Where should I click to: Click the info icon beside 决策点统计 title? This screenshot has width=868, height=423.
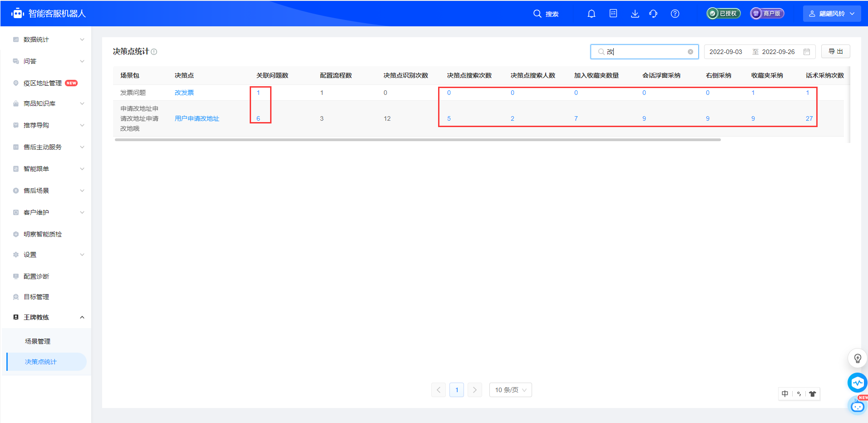(154, 52)
